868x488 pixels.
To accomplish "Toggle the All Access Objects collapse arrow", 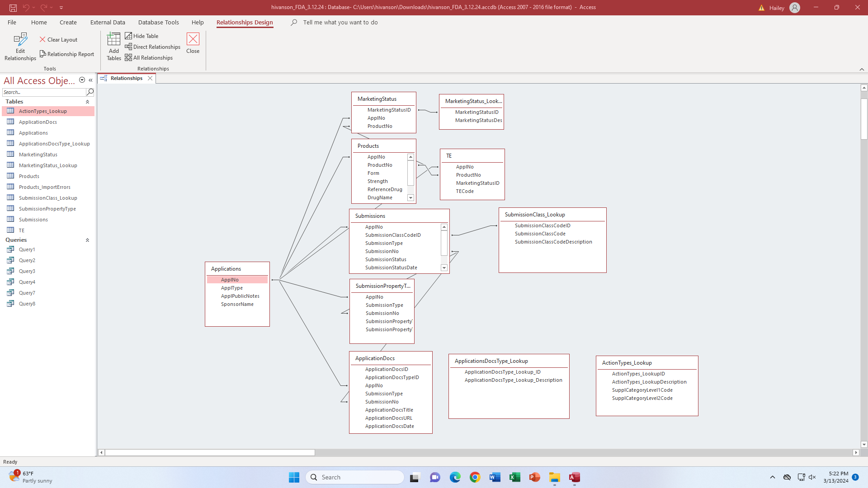I will (x=90, y=80).
